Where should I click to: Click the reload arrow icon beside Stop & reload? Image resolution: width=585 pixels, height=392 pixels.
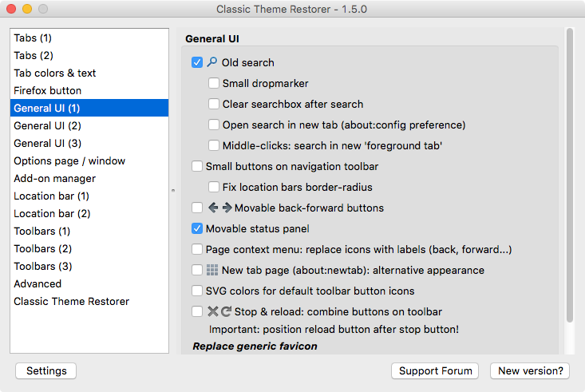[226, 311]
